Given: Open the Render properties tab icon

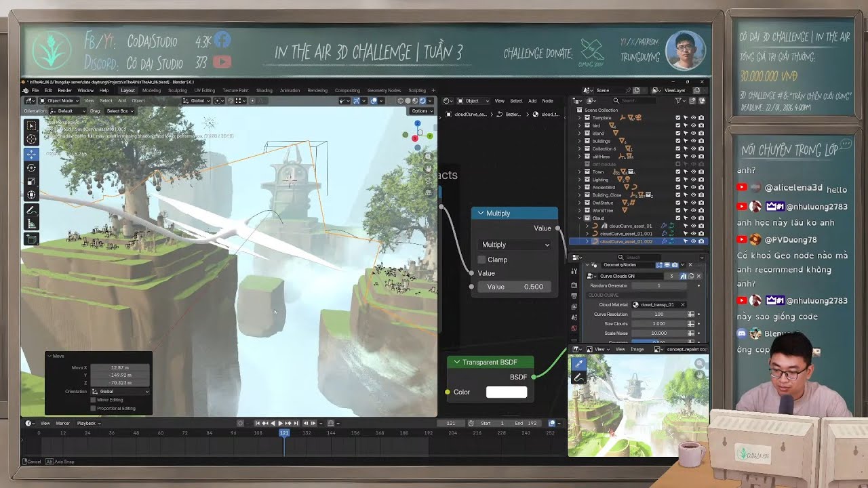Looking at the screenshot, I should 574,285.
